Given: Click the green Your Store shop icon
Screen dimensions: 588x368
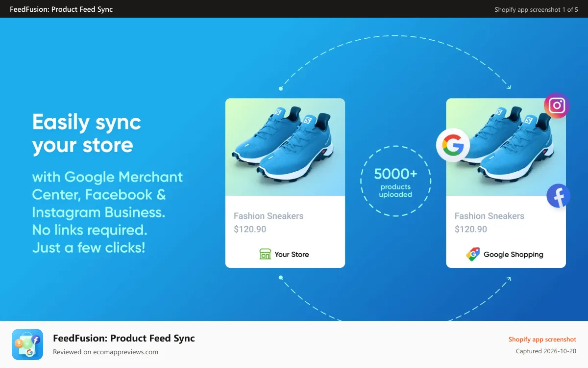Looking at the screenshot, I should 265,254.
